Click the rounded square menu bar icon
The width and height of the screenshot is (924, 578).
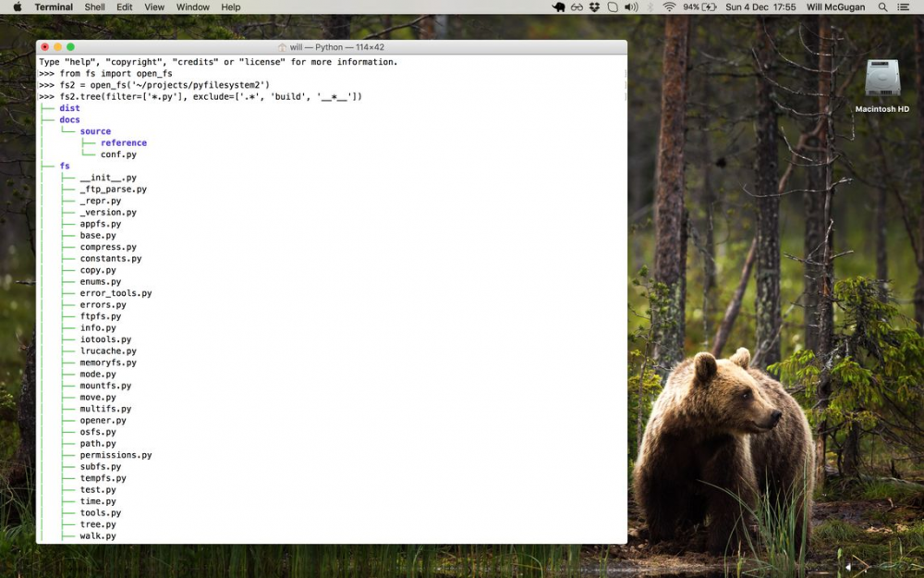(x=613, y=7)
